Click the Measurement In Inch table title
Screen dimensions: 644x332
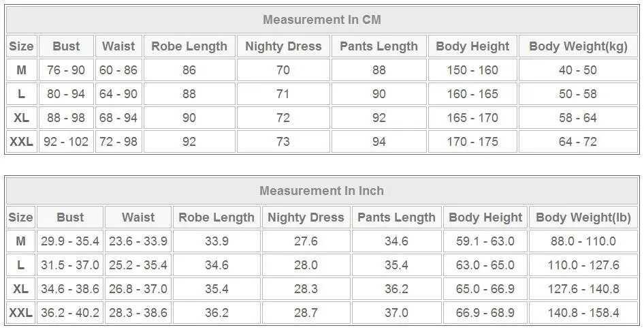tap(322, 191)
